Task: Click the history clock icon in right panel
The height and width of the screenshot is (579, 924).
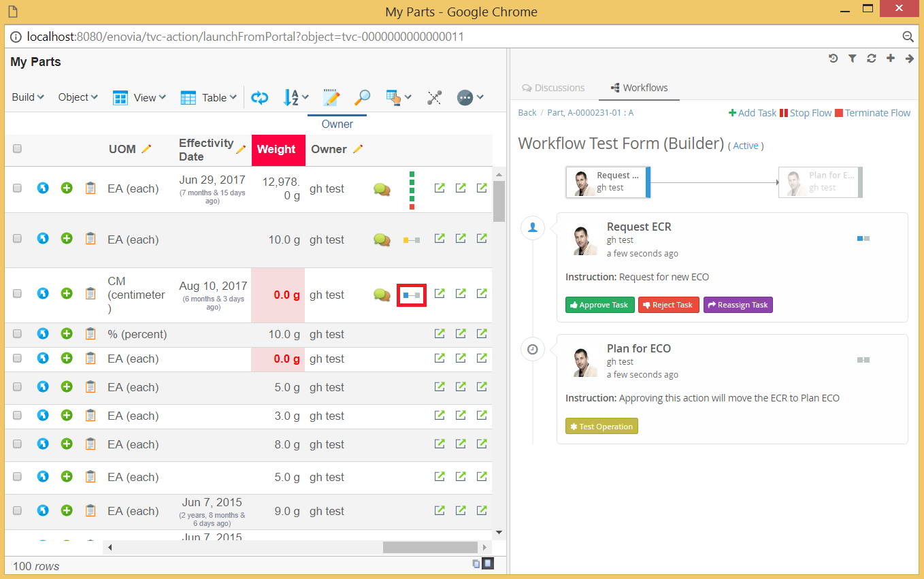Action: click(833, 59)
